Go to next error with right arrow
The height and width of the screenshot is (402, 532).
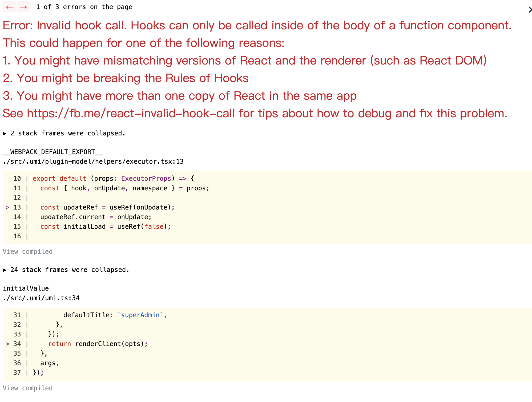click(x=23, y=7)
